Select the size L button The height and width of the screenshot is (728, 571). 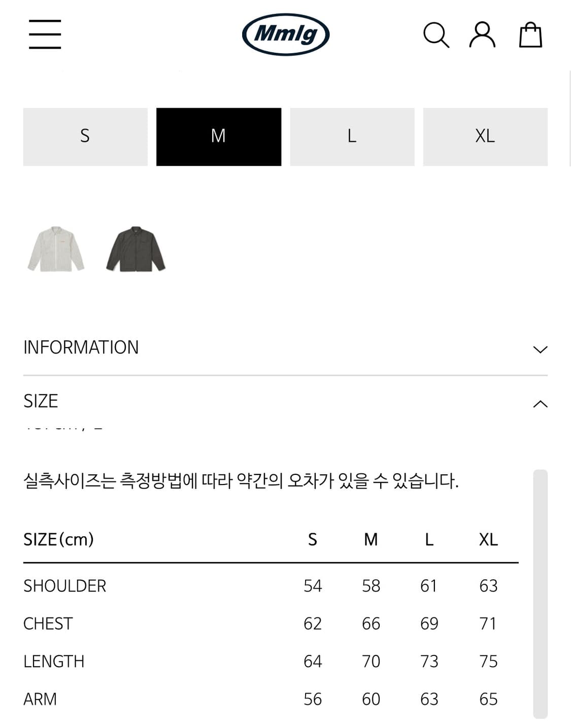click(x=352, y=136)
